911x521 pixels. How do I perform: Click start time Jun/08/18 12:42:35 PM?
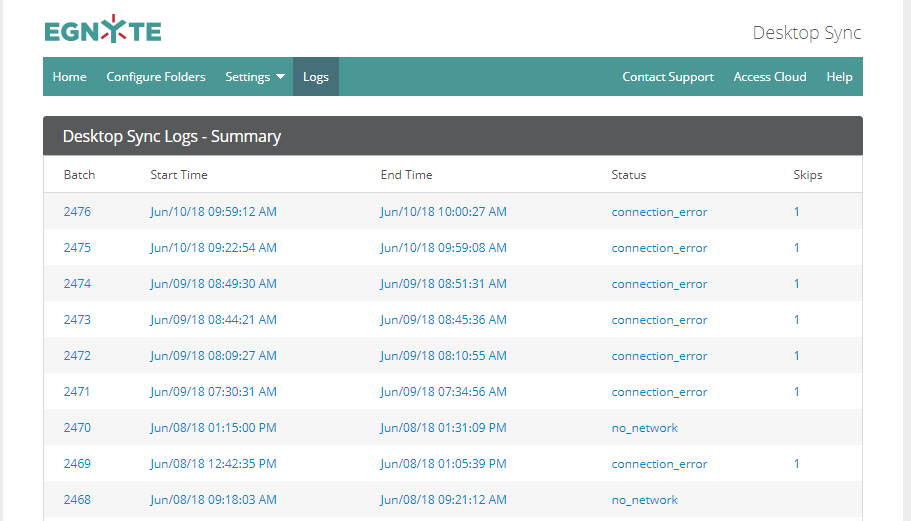pos(213,463)
